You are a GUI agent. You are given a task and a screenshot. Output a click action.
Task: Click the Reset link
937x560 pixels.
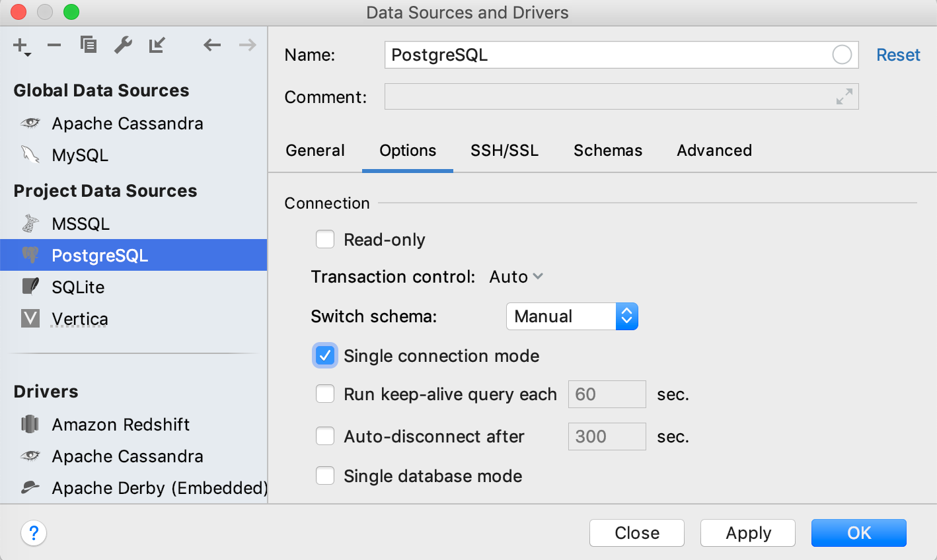(898, 55)
